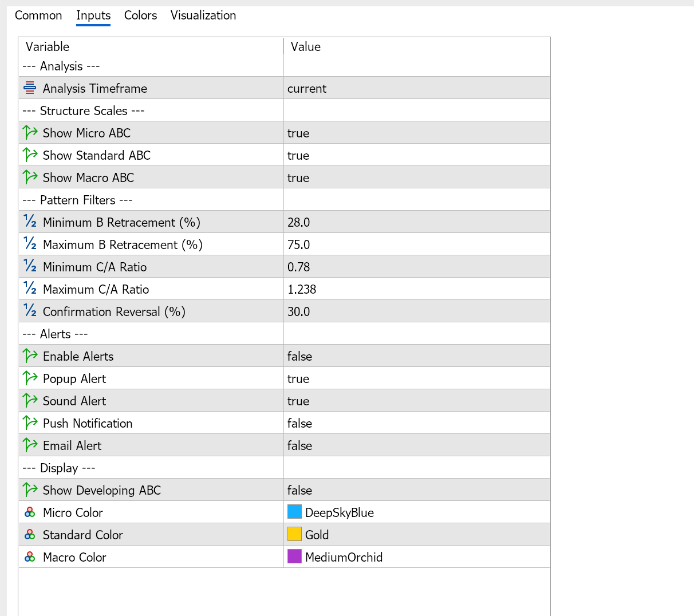This screenshot has width=694, height=616.
Task: Select the 'Push Notification' variable label
Action: 88,423
